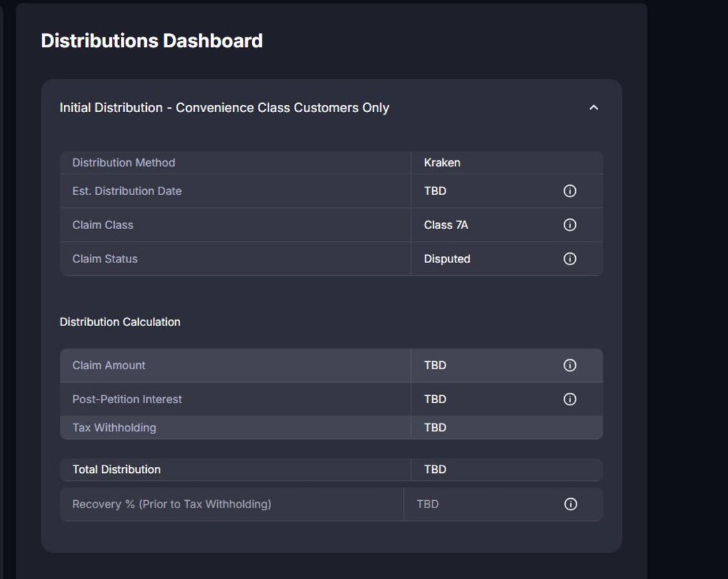Screen dimensions: 728x579
Task: Select the Disputed status value
Action: 447,259
